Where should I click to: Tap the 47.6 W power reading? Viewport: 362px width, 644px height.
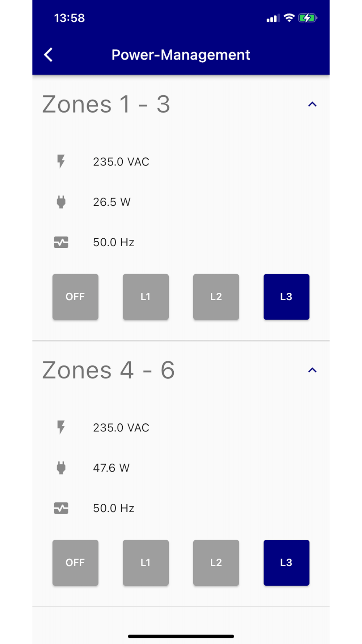coord(111,468)
